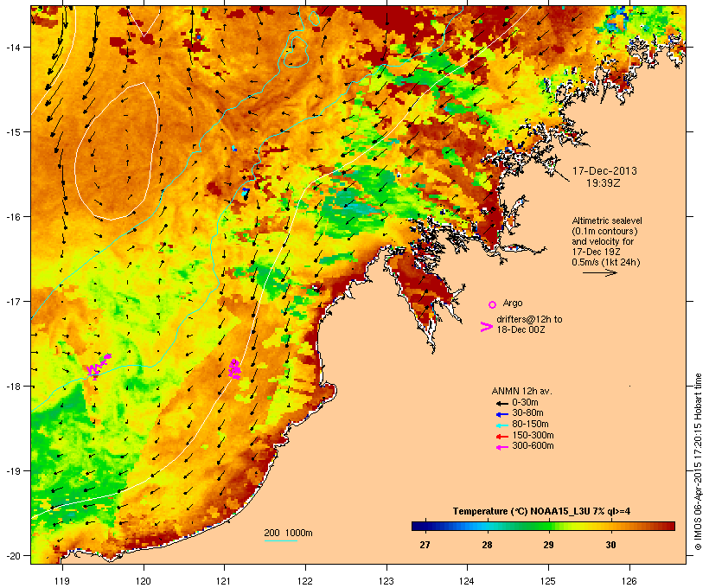Click the '0.5m/s (1kt 24h)' label
This screenshot has width=709, height=588.
[x=606, y=262]
